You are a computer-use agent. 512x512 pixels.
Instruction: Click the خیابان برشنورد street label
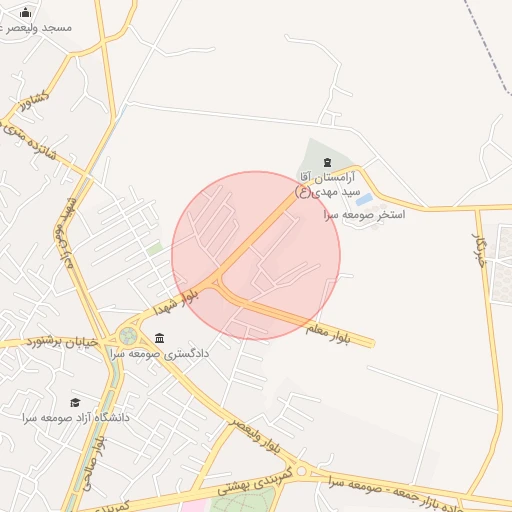[x=63, y=342]
